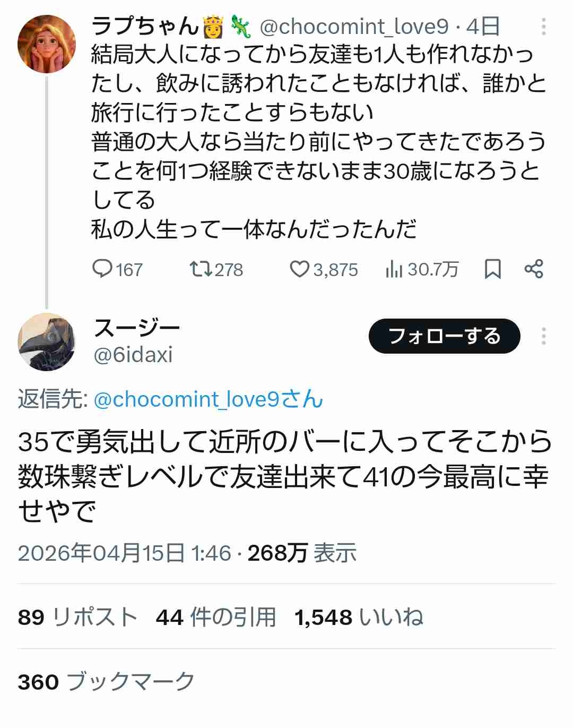Open the 360 ブックマーク count

[x=106, y=682]
